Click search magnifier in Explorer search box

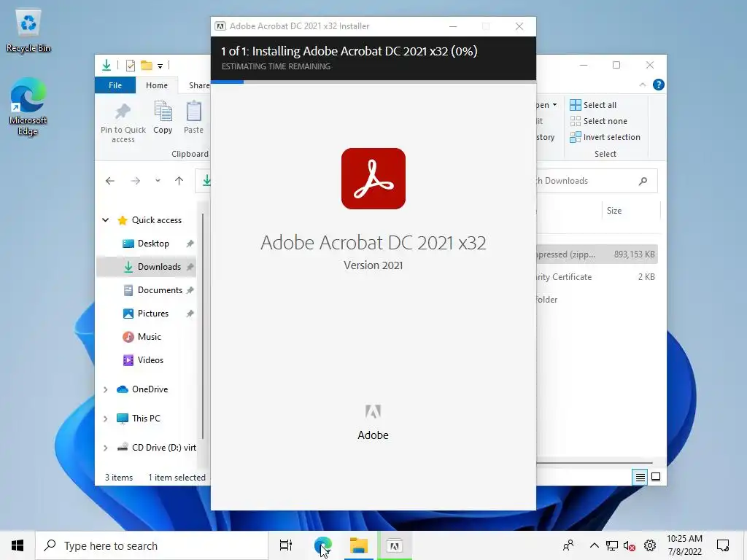tap(643, 181)
